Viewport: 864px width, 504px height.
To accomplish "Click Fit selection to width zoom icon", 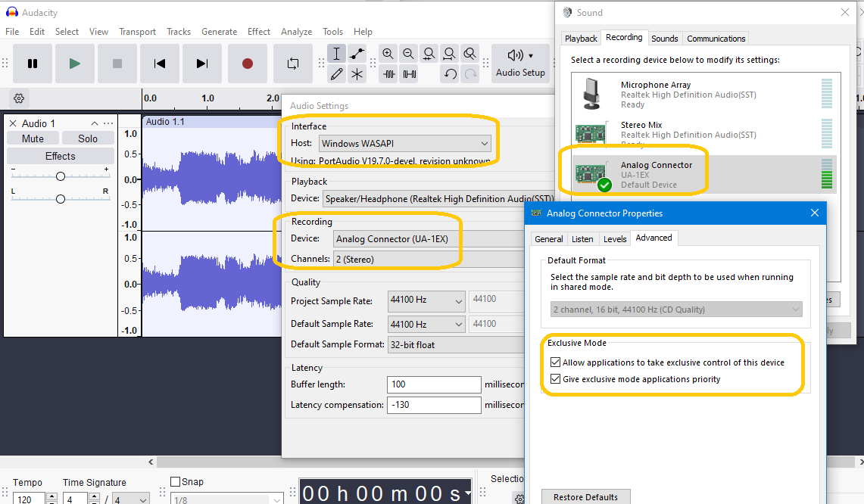I will 429,54.
